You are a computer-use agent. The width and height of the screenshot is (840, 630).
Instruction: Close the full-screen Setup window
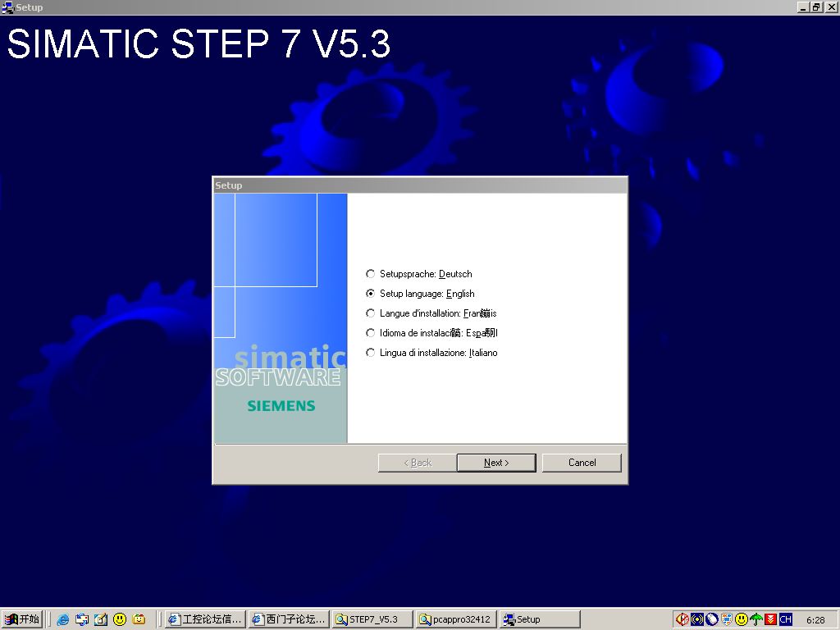click(x=831, y=7)
